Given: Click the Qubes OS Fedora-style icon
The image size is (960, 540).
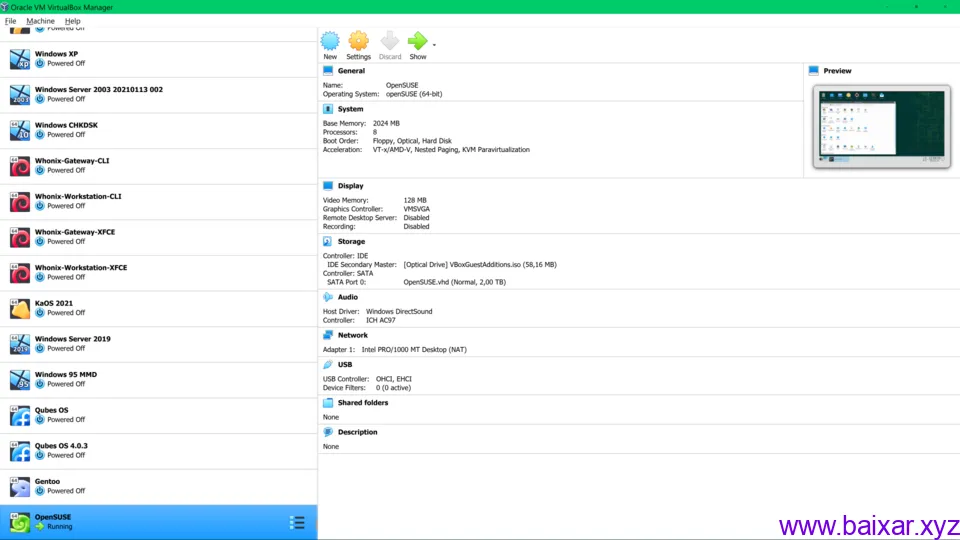Looking at the screenshot, I should (x=20, y=415).
